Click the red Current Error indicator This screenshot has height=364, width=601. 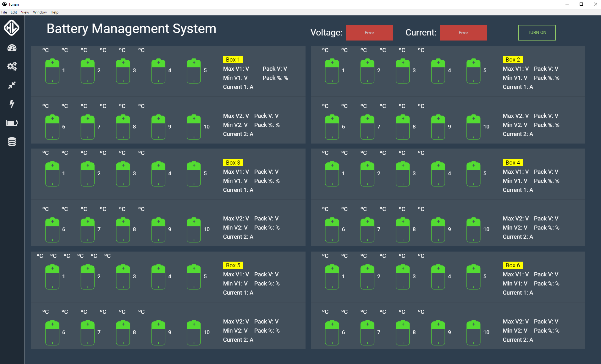(463, 33)
